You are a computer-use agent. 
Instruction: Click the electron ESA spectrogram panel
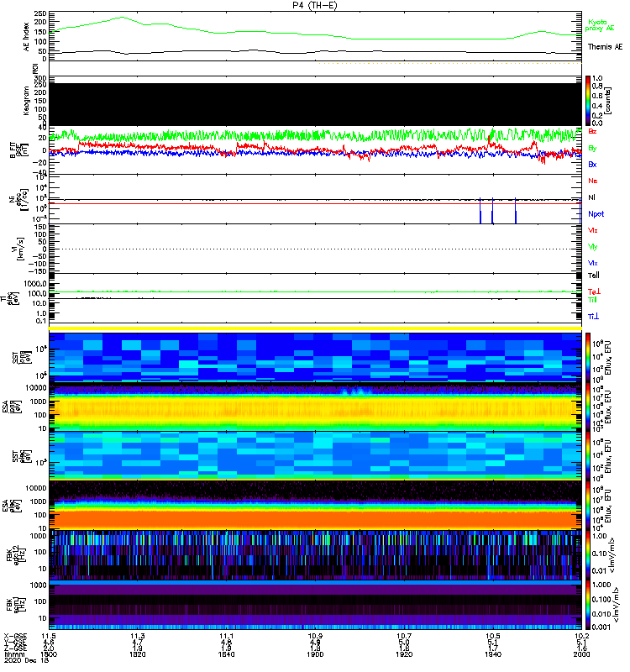[x=315, y=504]
